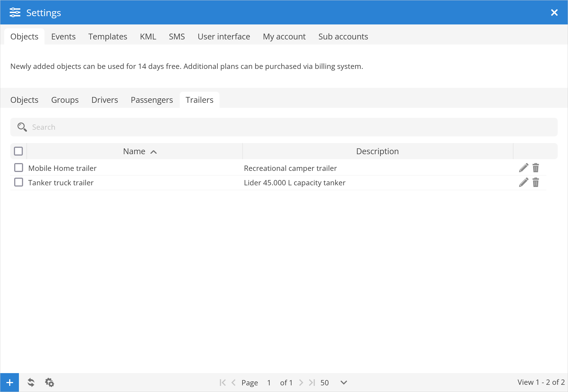Screen dimensions: 568x392
Task: Open the User interface tab
Action: tap(224, 37)
